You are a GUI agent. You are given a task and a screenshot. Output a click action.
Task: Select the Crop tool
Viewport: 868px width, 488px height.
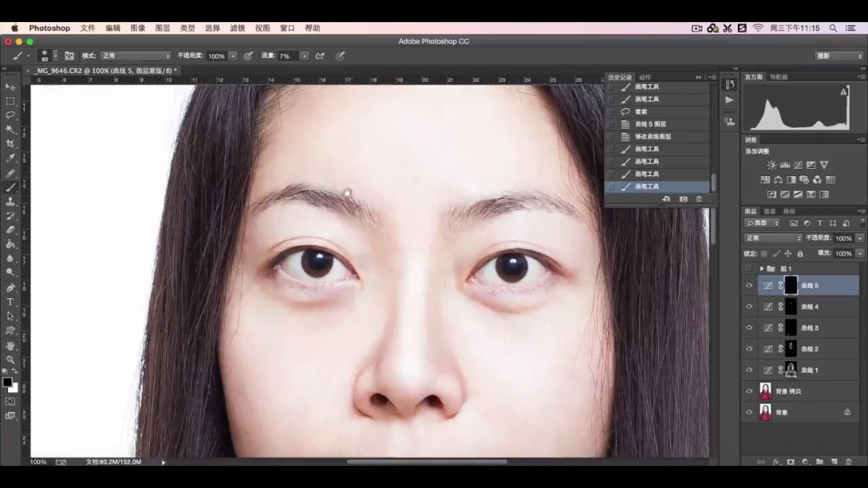click(11, 143)
